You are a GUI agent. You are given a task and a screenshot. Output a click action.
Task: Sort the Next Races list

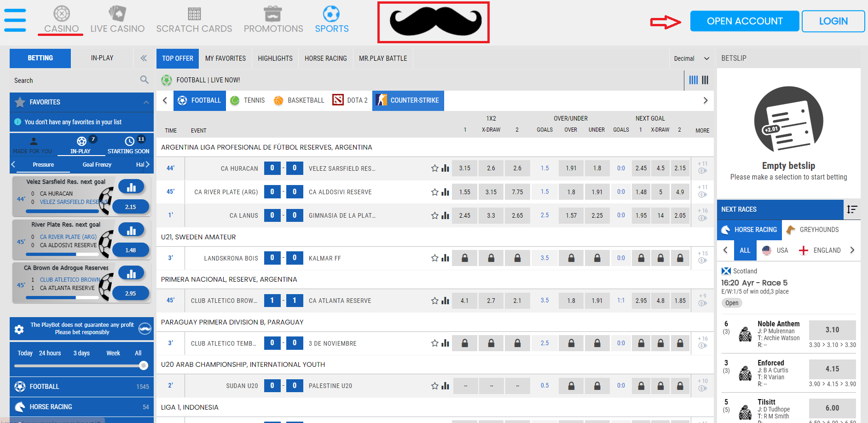tap(852, 209)
